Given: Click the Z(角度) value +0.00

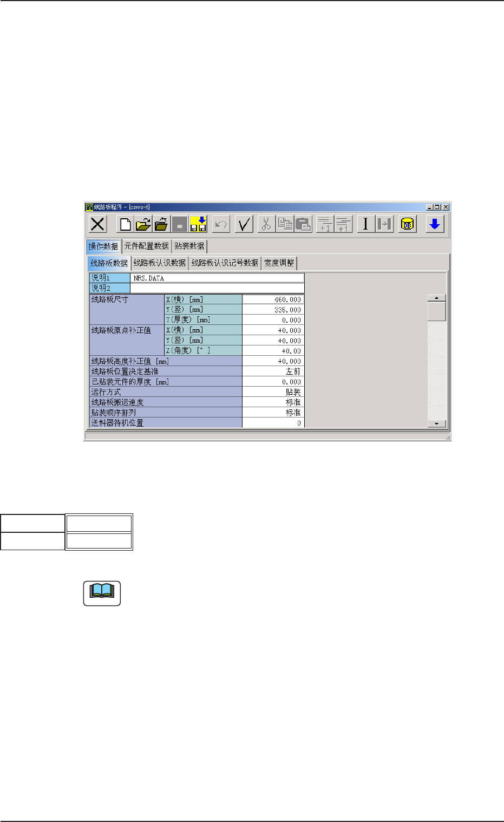Looking at the screenshot, I should [x=273, y=351].
